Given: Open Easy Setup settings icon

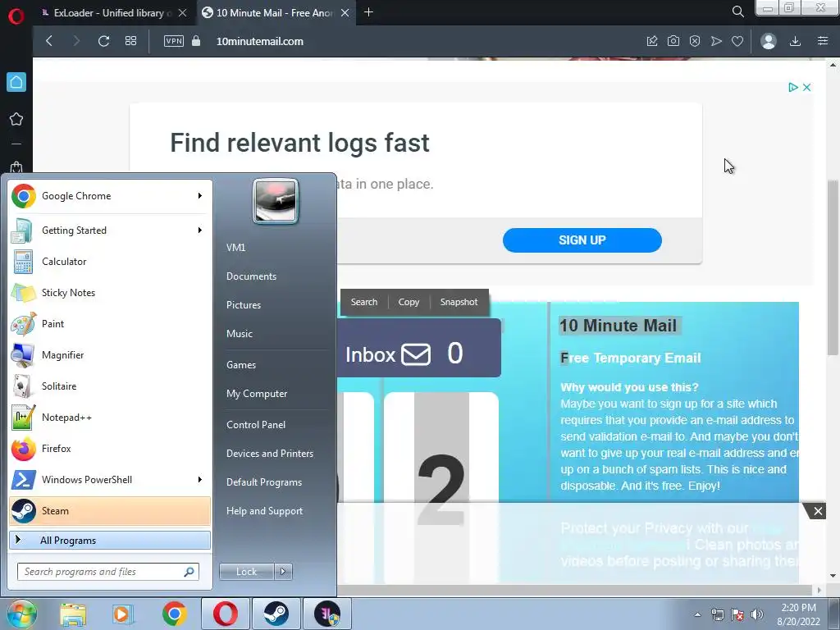Looking at the screenshot, I should (823, 41).
